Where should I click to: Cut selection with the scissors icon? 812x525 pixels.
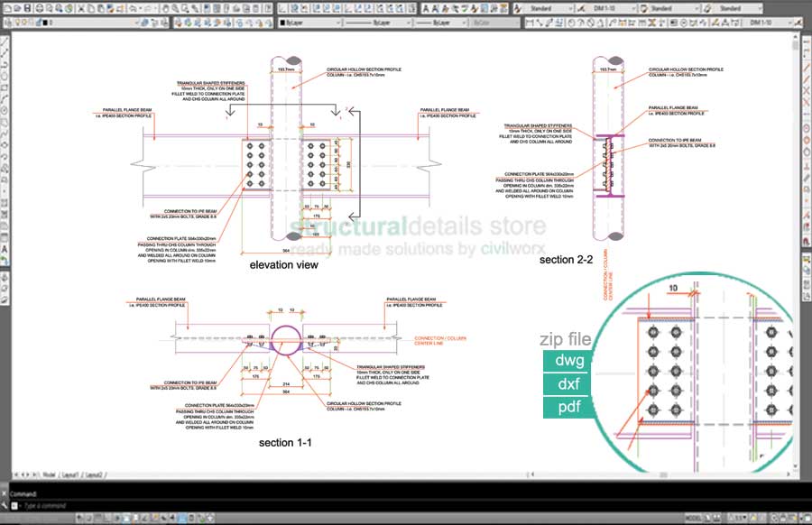point(81,8)
